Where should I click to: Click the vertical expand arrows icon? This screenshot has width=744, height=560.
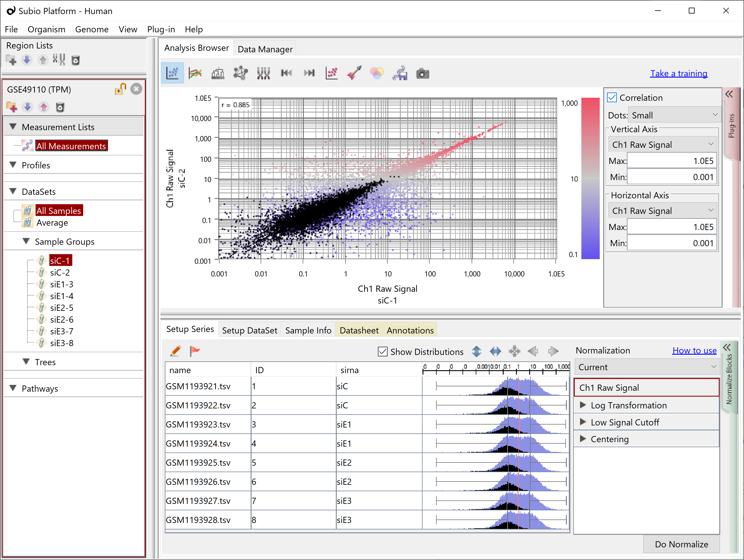coord(477,351)
